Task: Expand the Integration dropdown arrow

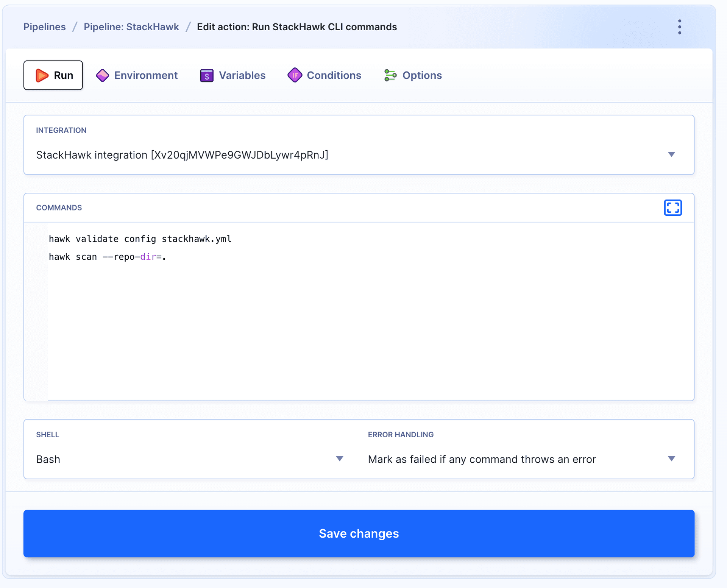Action: [671, 154]
